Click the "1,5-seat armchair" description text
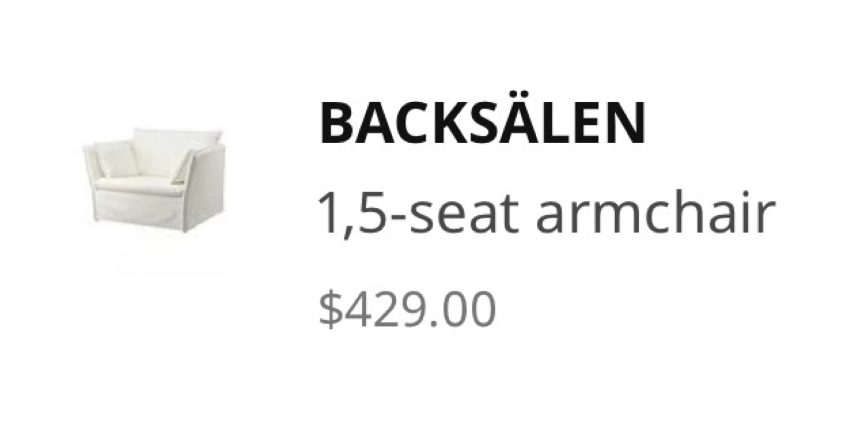This screenshot has width=868, height=423. (545, 215)
